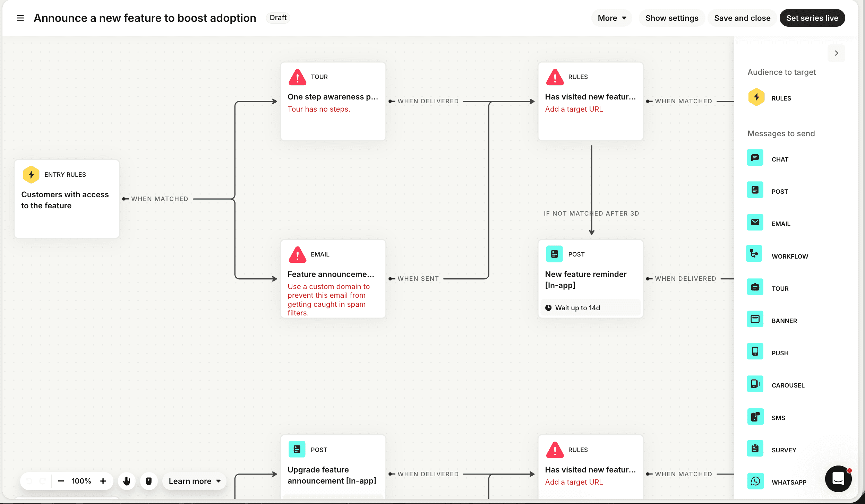Click IF NOT MATCHED AFTER 3D label
The height and width of the screenshot is (504, 865).
[x=591, y=214]
